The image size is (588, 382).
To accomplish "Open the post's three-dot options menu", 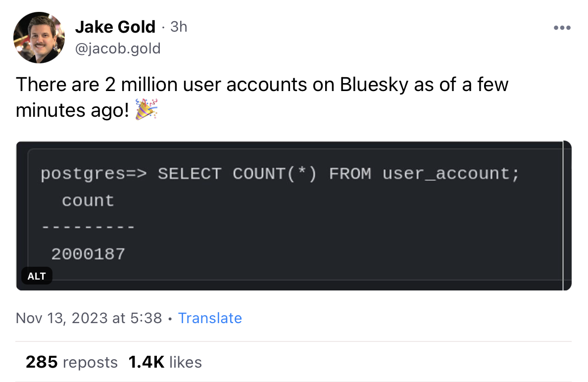I will (x=562, y=28).
